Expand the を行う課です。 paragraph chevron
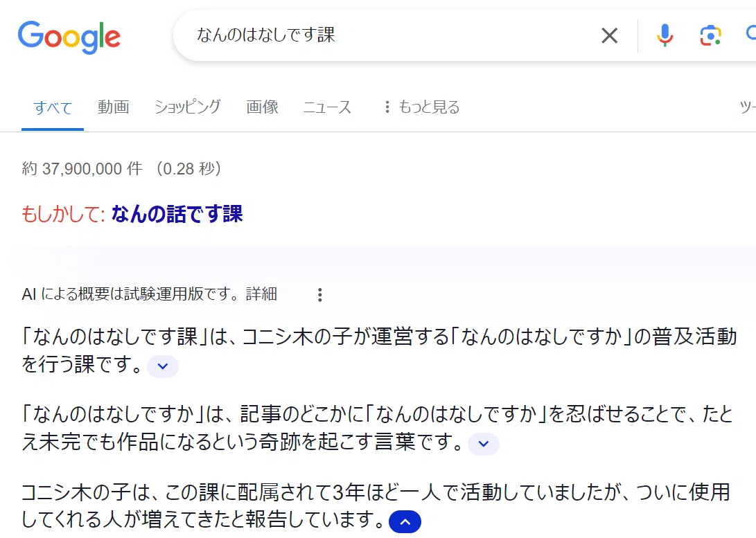 162,366
